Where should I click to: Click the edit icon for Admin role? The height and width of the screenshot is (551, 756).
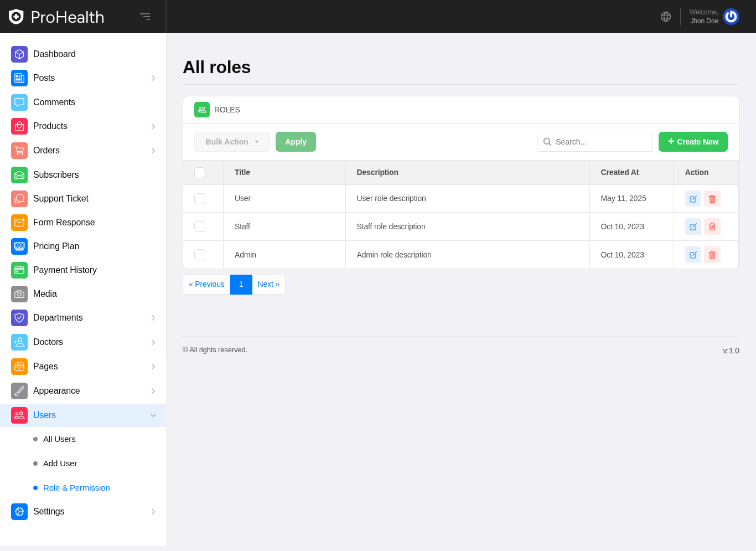[693, 255]
